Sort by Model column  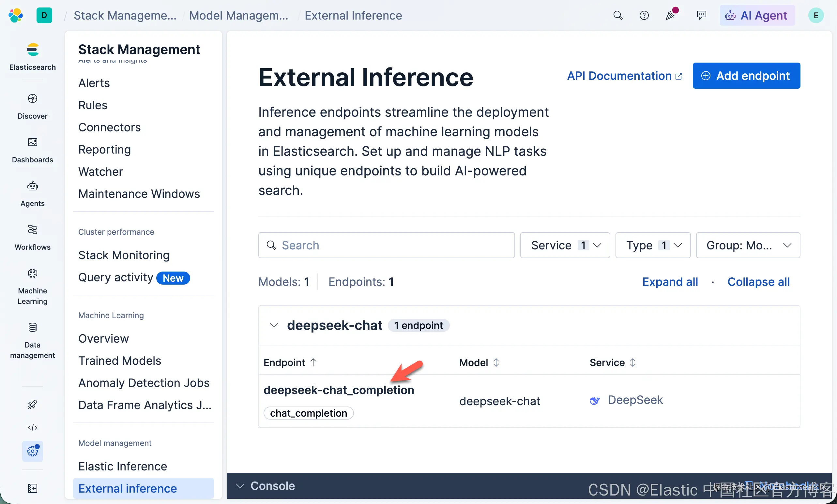[x=479, y=363]
